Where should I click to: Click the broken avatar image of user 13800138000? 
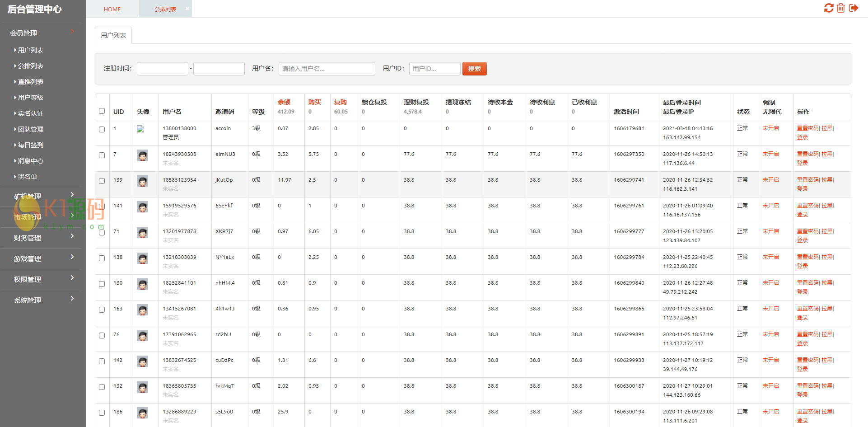[140, 129]
